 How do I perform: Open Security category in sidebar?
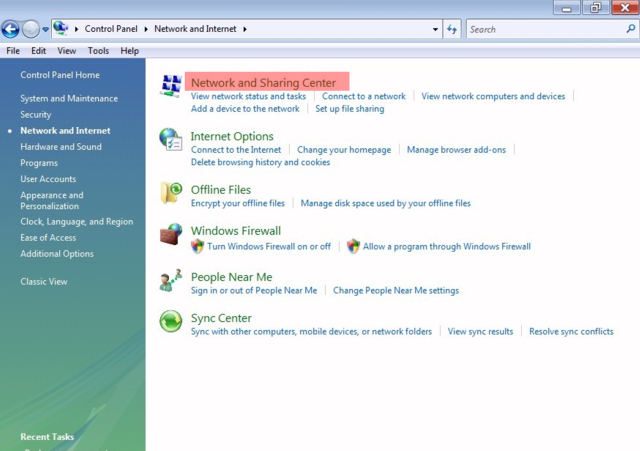coord(36,115)
